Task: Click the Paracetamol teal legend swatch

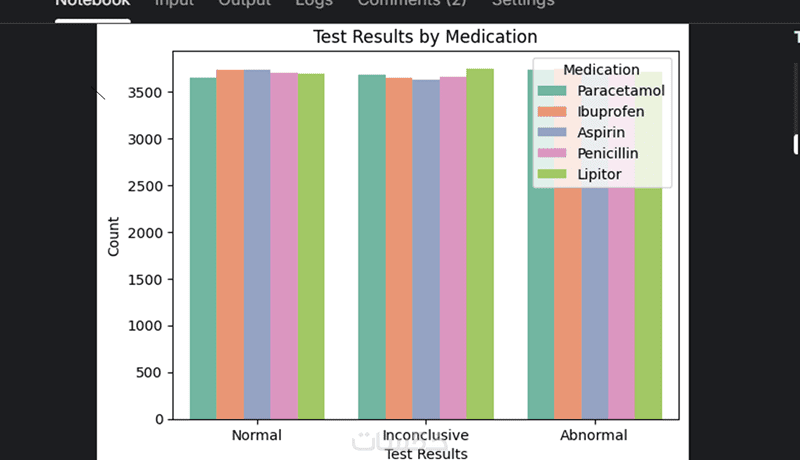Action: pyautogui.click(x=552, y=91)
